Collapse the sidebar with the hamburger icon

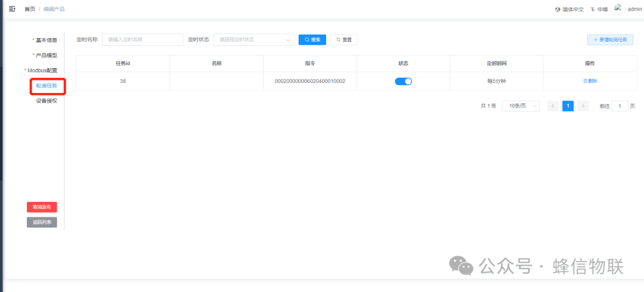point(12,8)
